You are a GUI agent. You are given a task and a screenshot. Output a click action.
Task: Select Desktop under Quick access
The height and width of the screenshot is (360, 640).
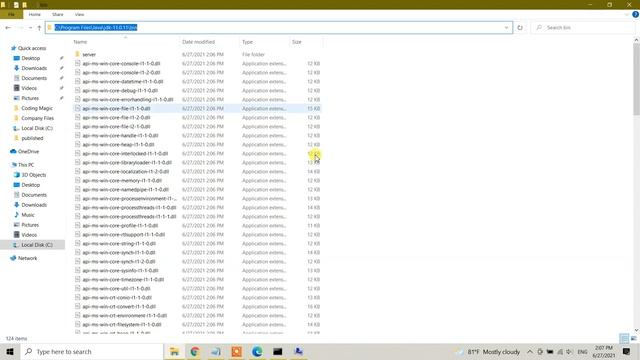click(31, 58)
